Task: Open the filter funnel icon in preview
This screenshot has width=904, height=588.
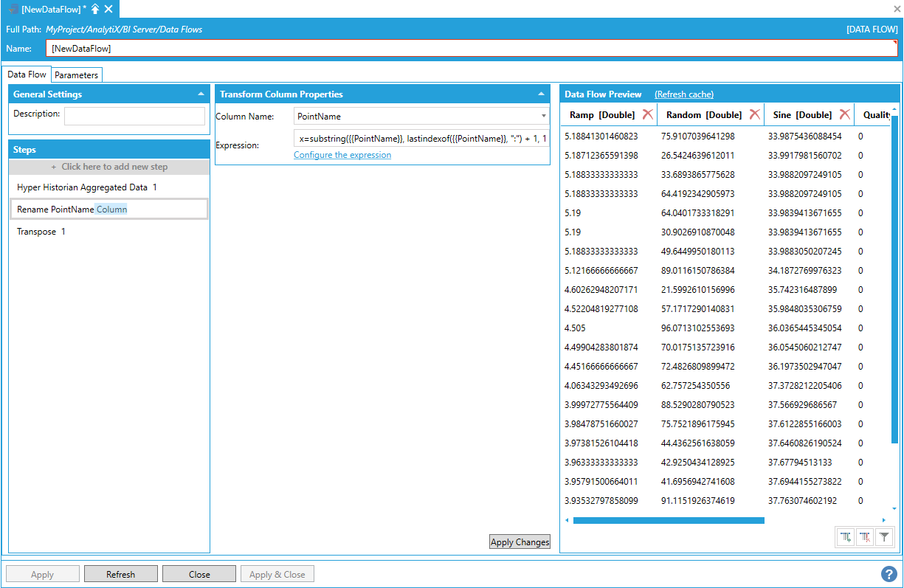Action: coord(883,538)
